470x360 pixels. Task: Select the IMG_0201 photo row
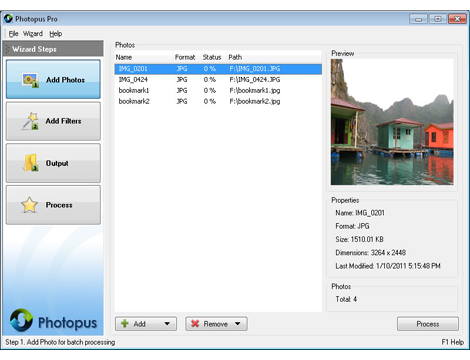pyautogui.click(x=218, y=69)
